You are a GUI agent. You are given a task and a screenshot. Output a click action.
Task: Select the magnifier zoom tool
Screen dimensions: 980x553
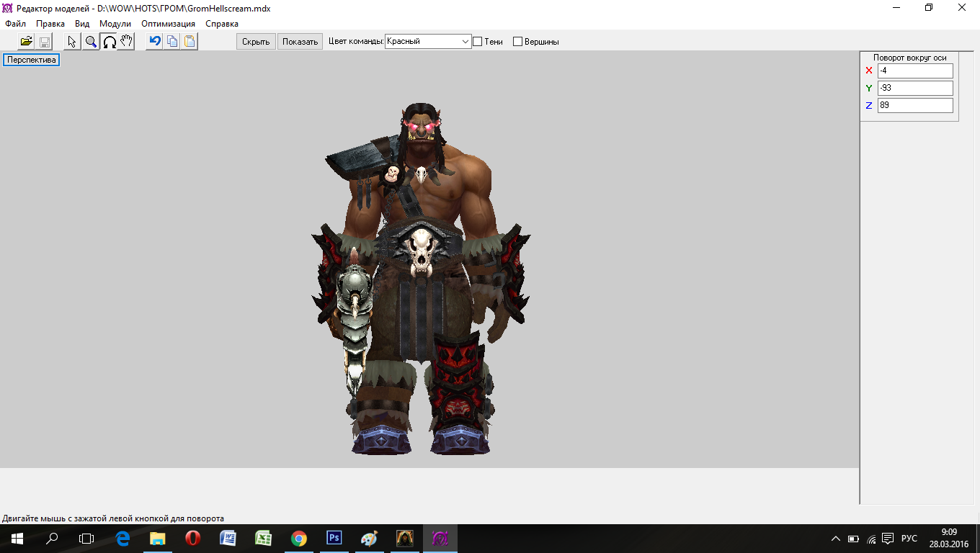[x=91, y=42]
